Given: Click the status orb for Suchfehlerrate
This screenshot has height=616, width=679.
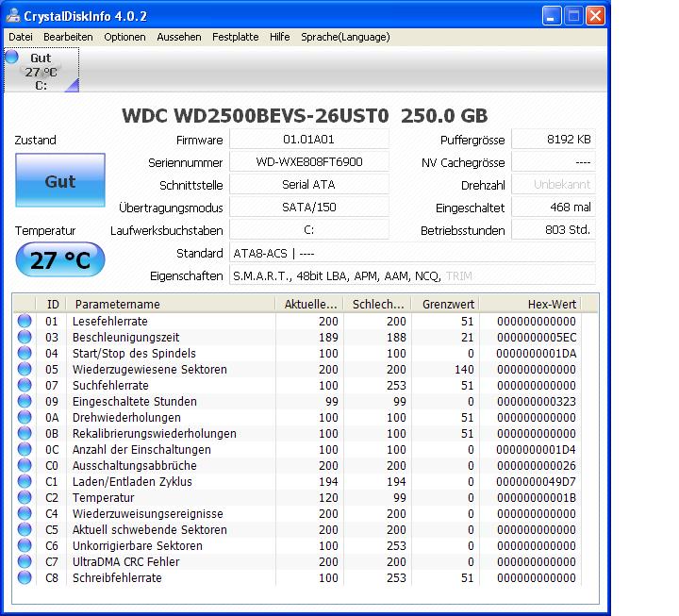Looking at the screenshot, I should click(25, 385).
